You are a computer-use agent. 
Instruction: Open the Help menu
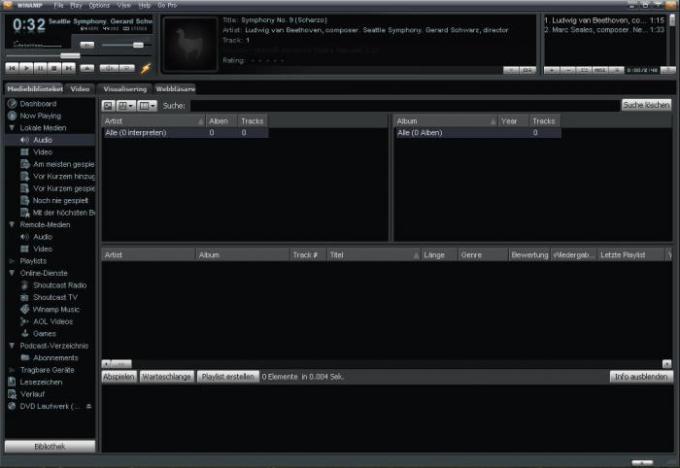[x=144, y=5]
